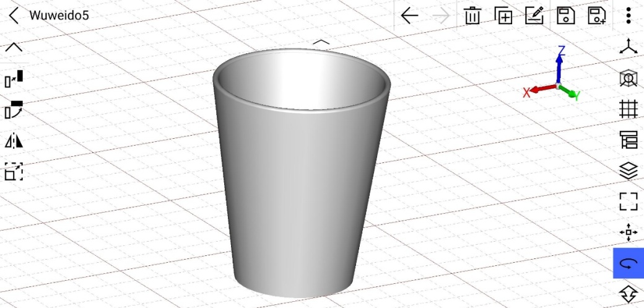
Task: Open the three-dot overflow menu
Action: click(629, 15)
